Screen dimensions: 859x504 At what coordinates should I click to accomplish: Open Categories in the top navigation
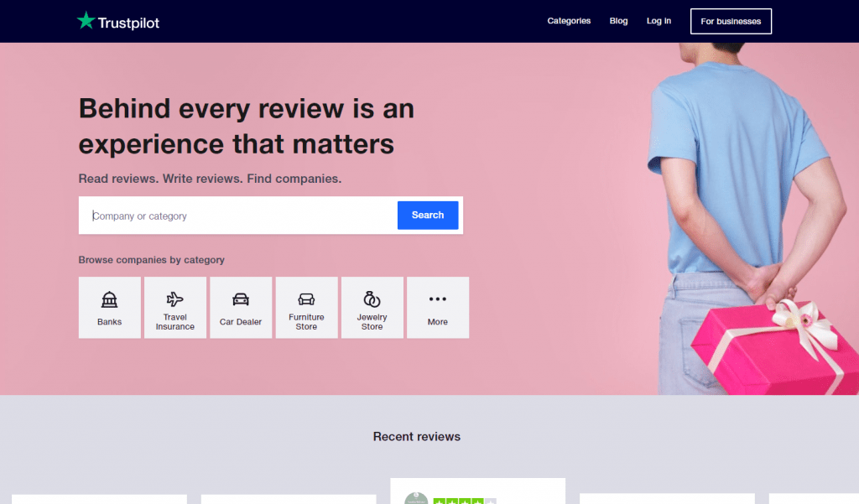tap(569, 21)
